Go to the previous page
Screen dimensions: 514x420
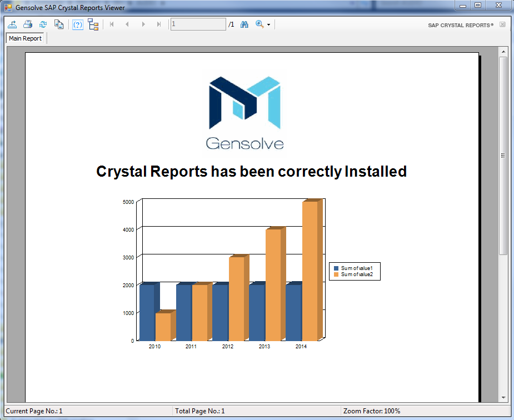127,24
